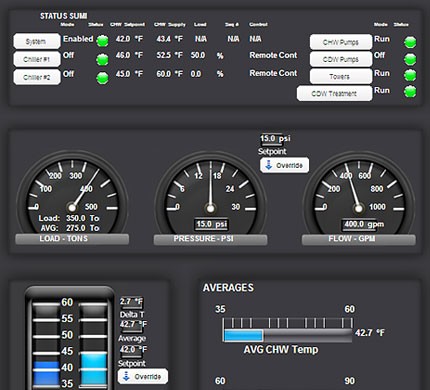The height and width of the screenshot is (390, 430).
Task: Open the Towers page button
Action: 341,76
